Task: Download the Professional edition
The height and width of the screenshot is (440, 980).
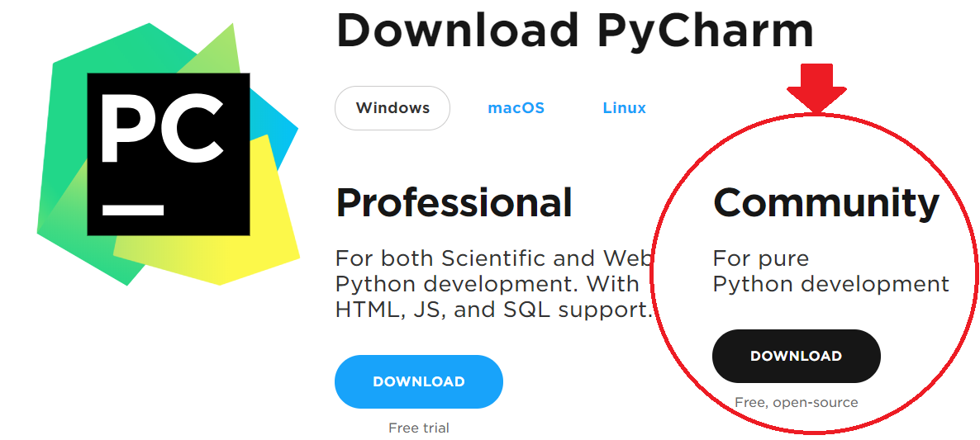Action: (419, 381)
